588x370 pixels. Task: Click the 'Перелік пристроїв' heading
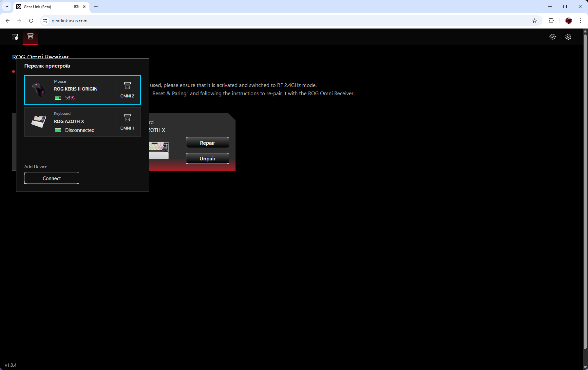click(47, 66)
